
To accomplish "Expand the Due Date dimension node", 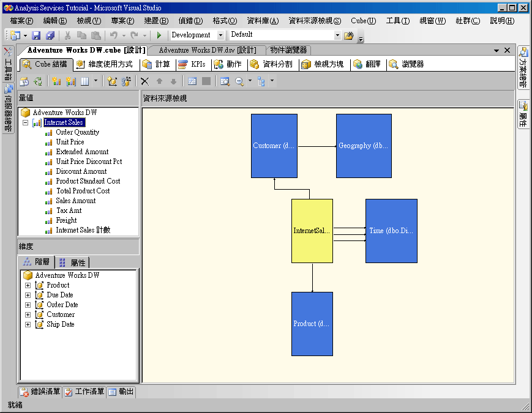I will (28, 296).
